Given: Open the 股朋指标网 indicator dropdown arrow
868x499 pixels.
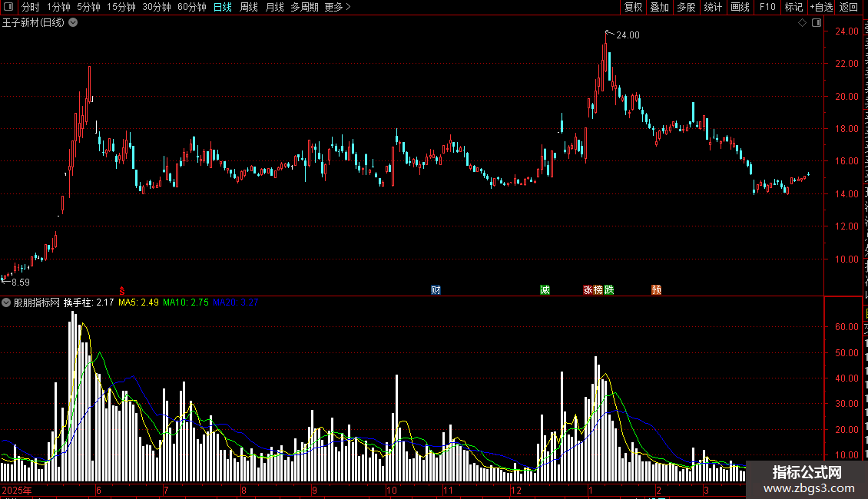Looking at the screenshot, I should 6,302.
